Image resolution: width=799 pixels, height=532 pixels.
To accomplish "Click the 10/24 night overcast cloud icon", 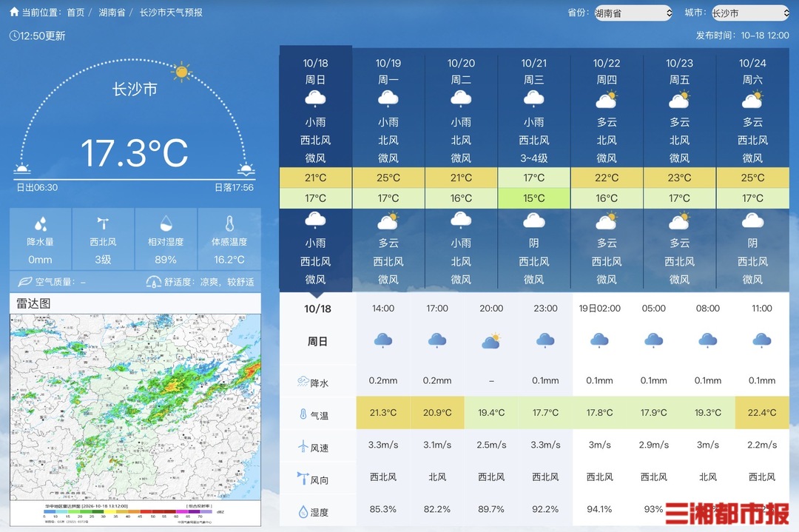I will pos(752,220).
